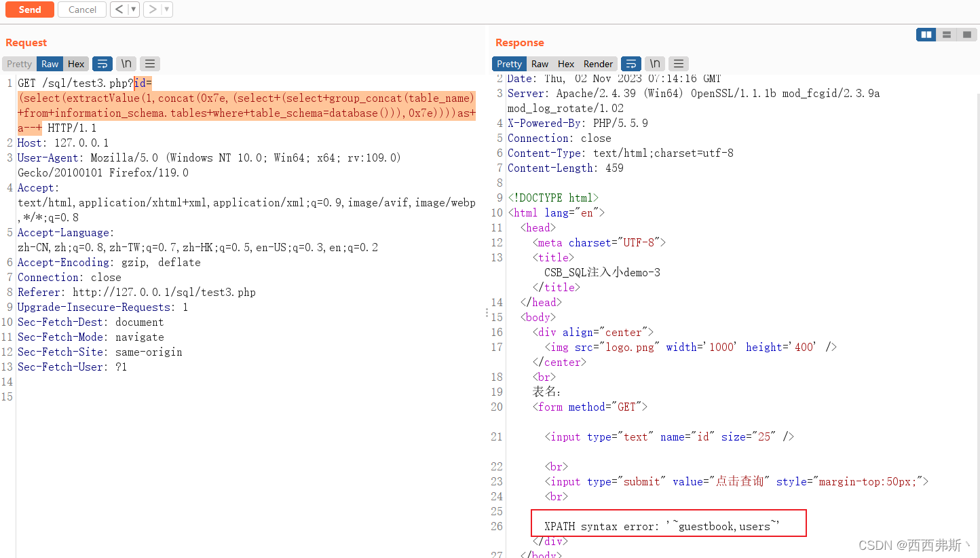Click the User-Agent header in request
The height and width of the screenshot is (558, 980).
209,165
